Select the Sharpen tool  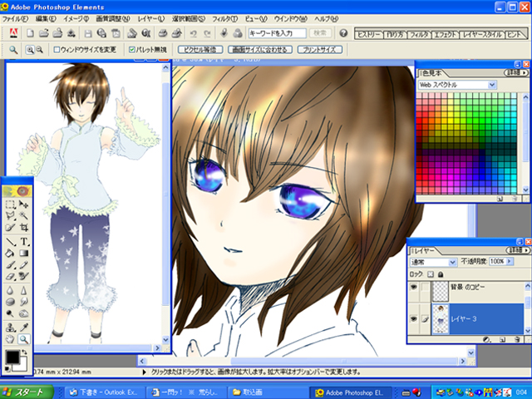click(x=24, y=290)
